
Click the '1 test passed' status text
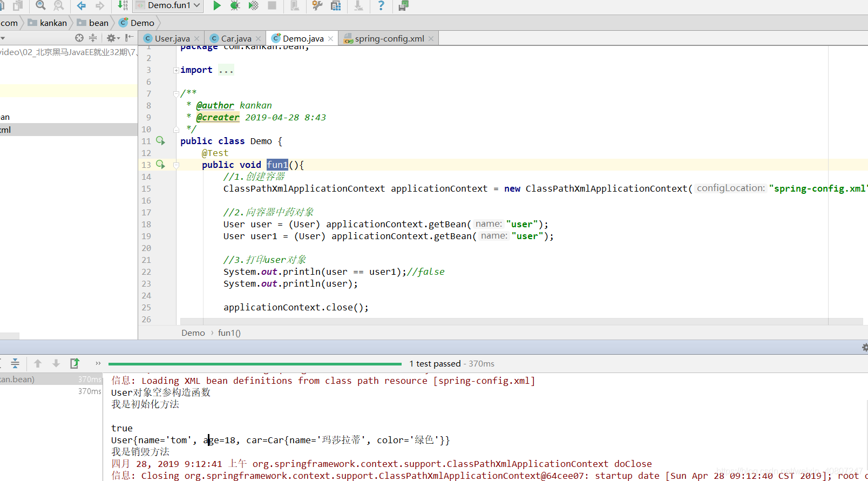[x=435, y=363]
